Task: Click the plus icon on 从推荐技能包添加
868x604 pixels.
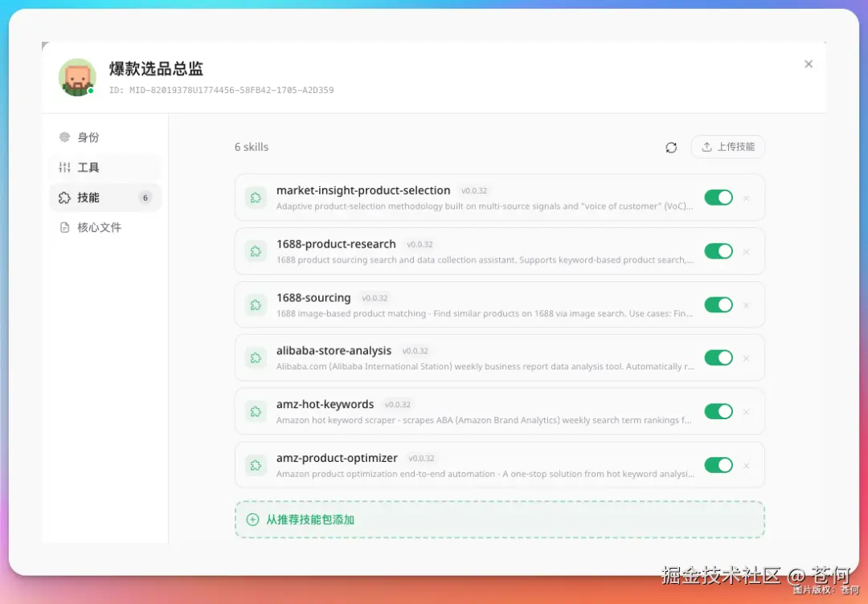Action: pos(252,520)
